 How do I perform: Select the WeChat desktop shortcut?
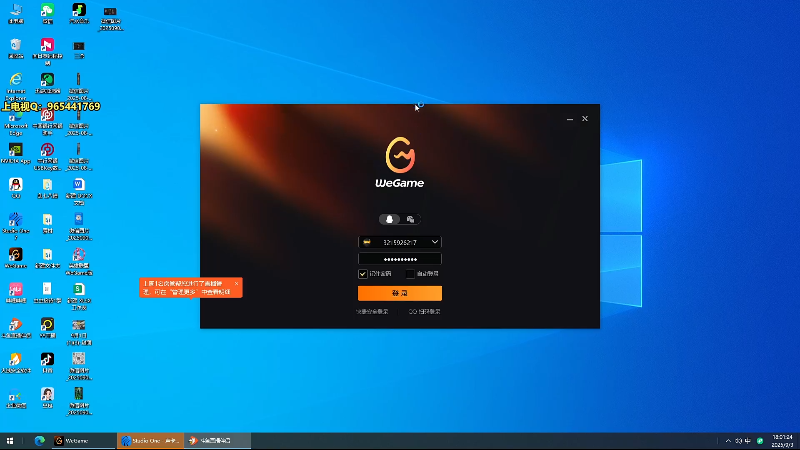(47, 14)
